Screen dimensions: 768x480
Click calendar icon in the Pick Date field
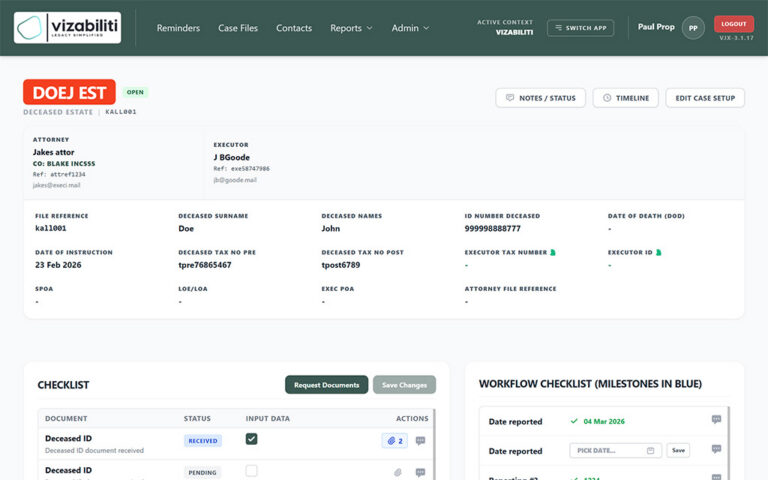[x=650, y=451]
